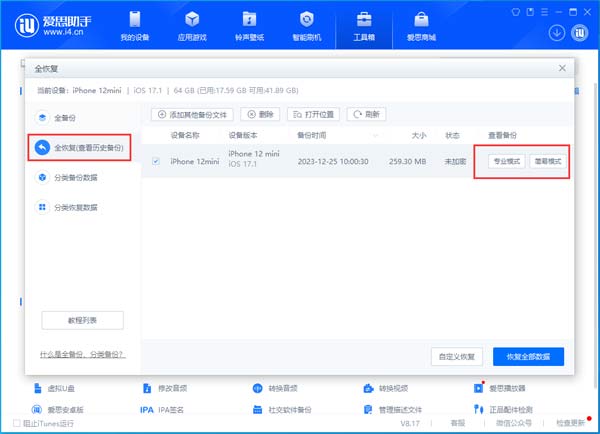This screenshot has width=600, height=434.
Task: Click the 259.30 MB size cell
Action: 408,162
